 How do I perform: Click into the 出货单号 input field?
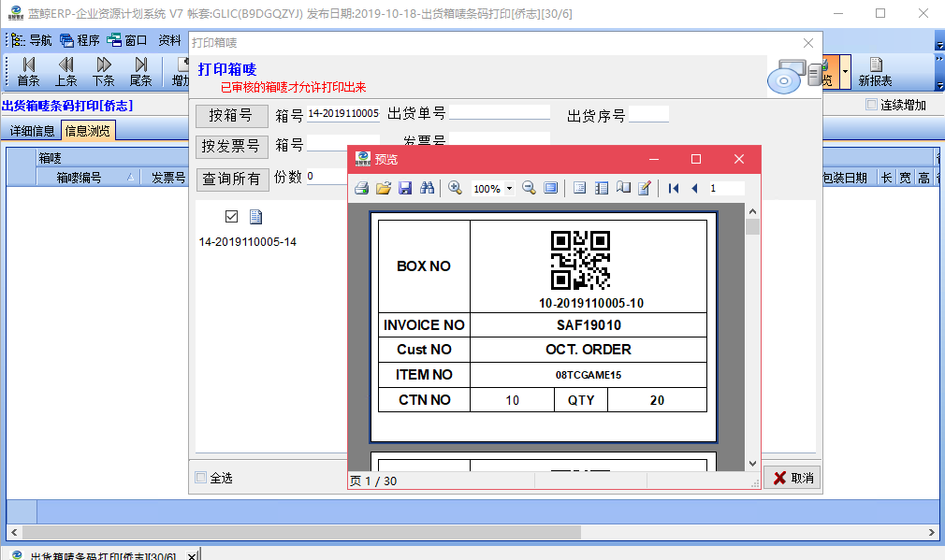click(500, 113)
